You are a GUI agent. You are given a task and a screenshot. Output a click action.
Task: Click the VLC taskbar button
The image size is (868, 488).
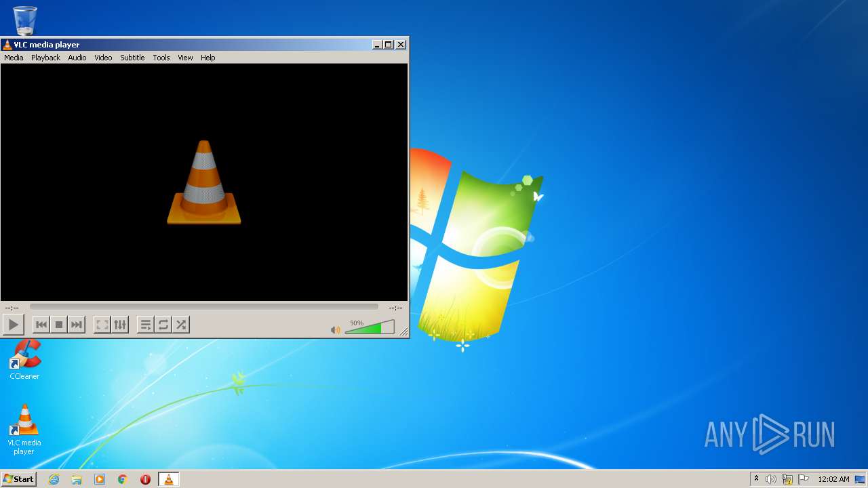click(x=168, y=479)
